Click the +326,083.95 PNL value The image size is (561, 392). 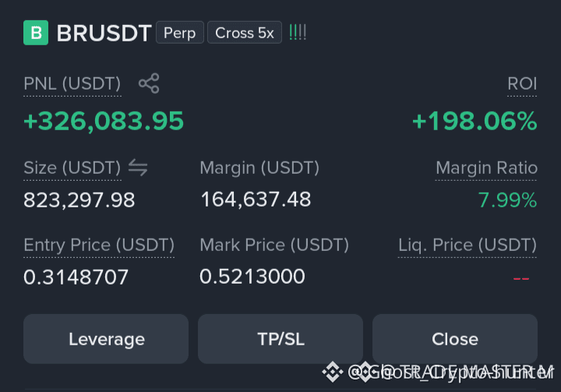tap(104, 121)
